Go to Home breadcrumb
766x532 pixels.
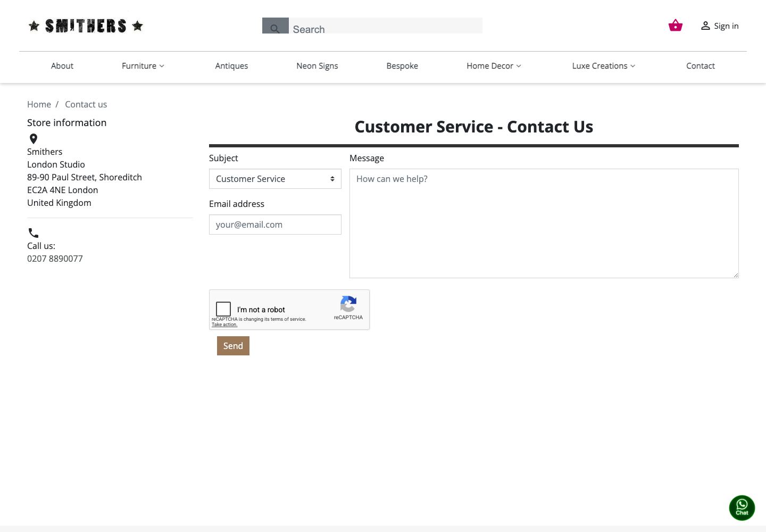(39, 104)
